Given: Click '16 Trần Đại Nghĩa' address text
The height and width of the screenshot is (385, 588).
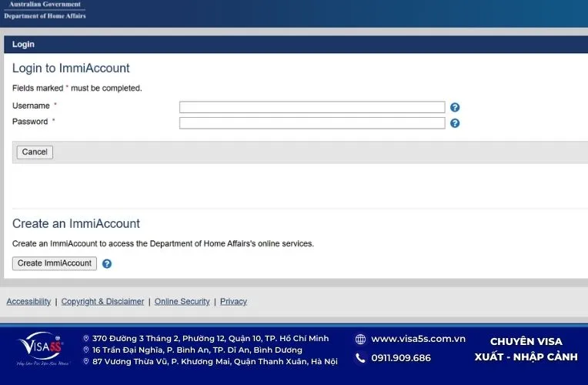Looking at the screenshot, I should [x=197, y=350].
